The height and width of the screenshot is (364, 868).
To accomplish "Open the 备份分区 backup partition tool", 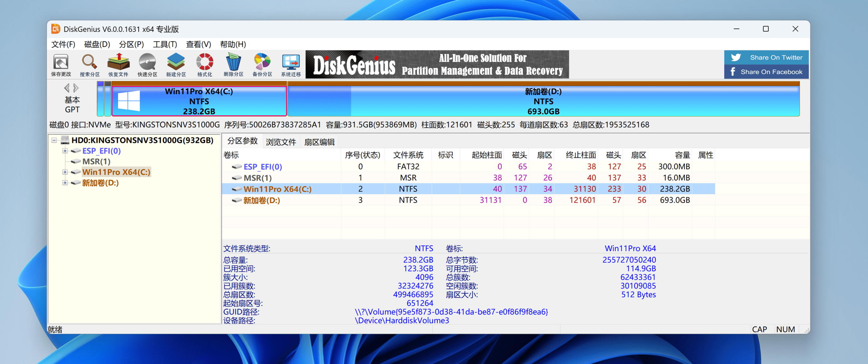I will pyautogui.click(x=262, y=65).
